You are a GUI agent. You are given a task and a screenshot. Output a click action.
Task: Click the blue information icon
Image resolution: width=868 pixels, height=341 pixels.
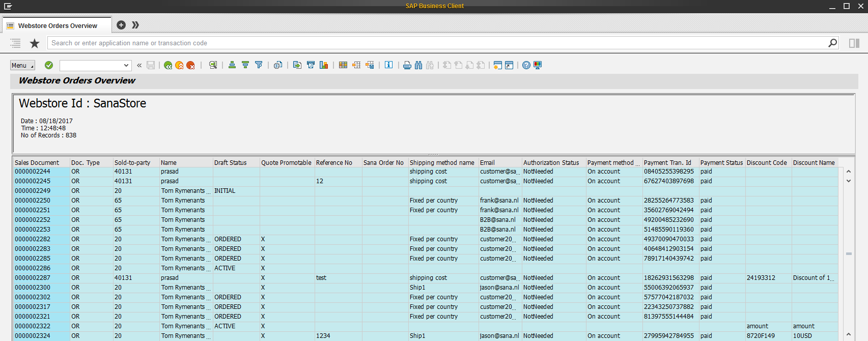[389, 65]
